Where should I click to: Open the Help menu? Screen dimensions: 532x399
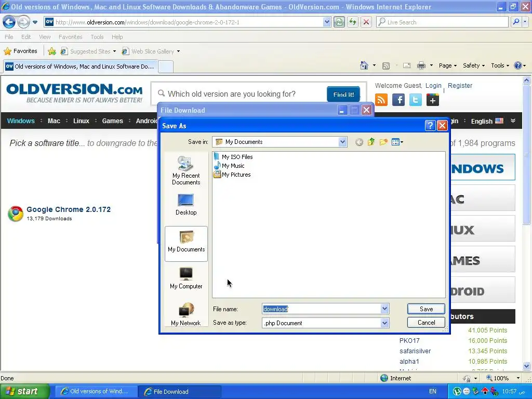(x=117, y=37)
